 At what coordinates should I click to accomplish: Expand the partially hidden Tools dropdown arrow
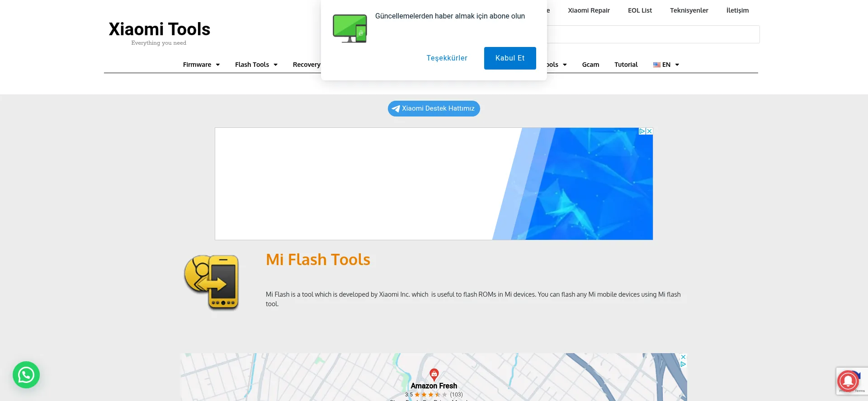pyautogui.click(x=565, y=65)
